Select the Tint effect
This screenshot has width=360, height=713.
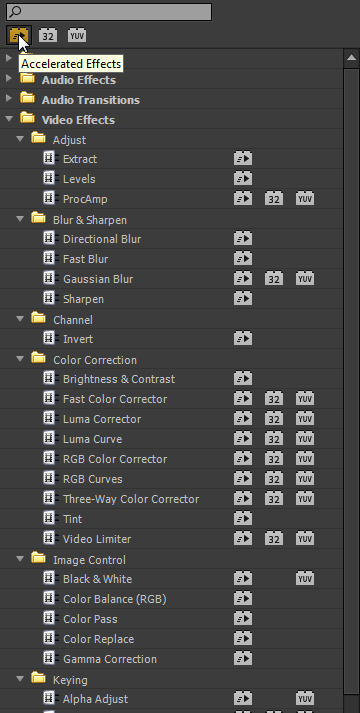pyautogui.click(x=73, y=519)
